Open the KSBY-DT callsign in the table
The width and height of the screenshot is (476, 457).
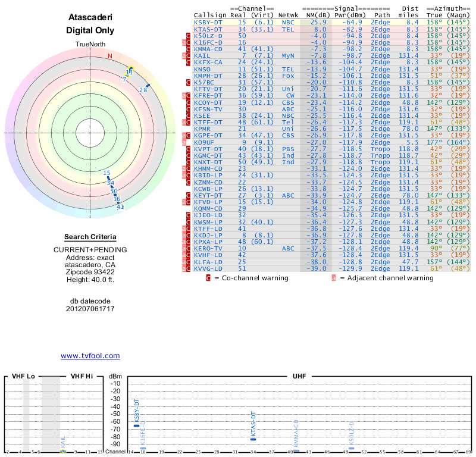(208, 22)
